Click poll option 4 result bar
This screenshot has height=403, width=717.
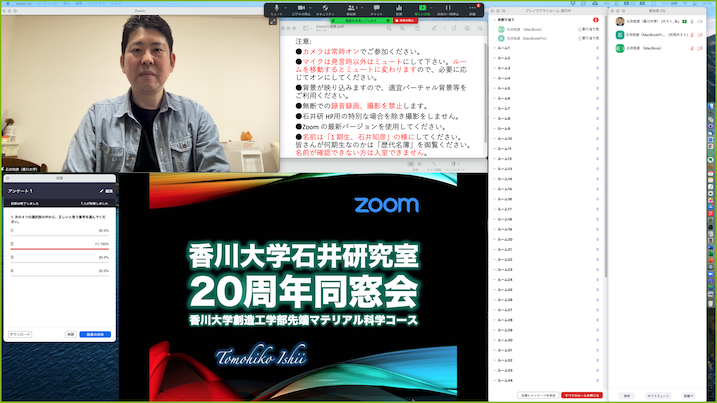pos(59,276)
